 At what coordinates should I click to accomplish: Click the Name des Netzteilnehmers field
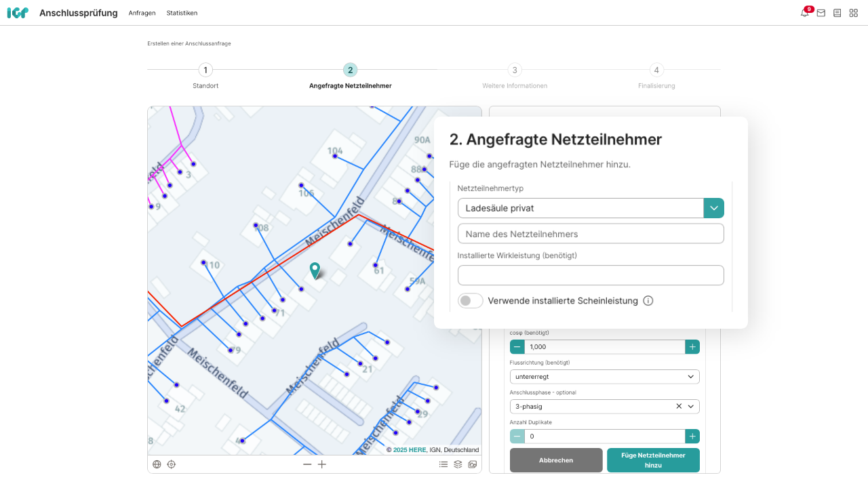tap(591, 234)
